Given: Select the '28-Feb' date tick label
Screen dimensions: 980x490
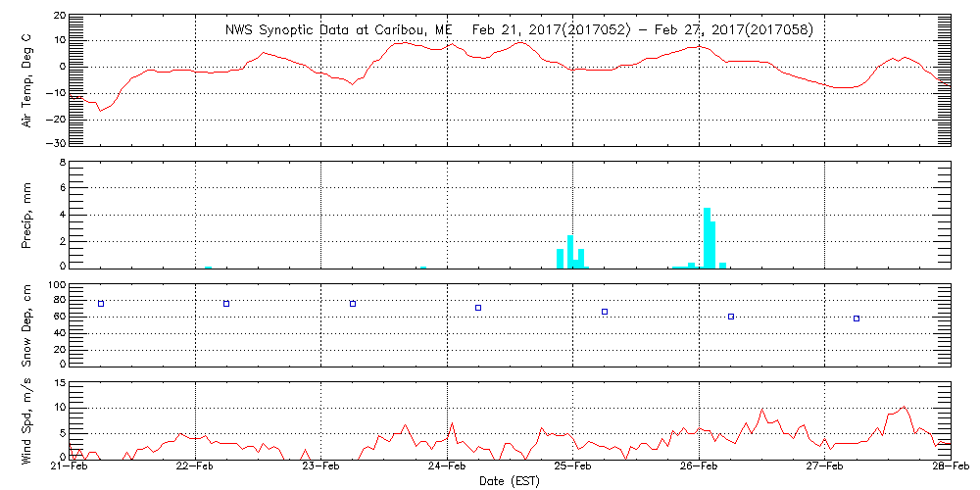Looking at the screenshot, I should click(x=951, y=468).
